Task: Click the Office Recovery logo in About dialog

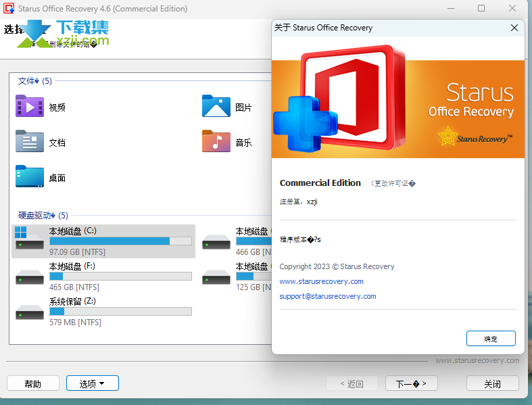Action: click(x=340, y=99)
